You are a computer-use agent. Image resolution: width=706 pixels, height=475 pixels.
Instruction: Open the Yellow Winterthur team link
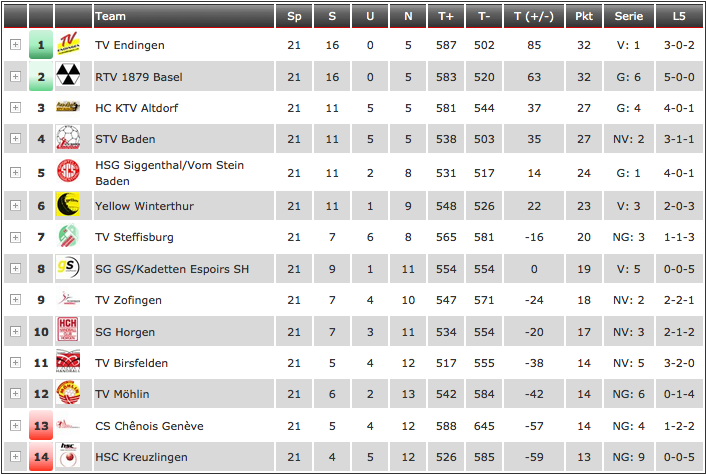click(145, 206)
